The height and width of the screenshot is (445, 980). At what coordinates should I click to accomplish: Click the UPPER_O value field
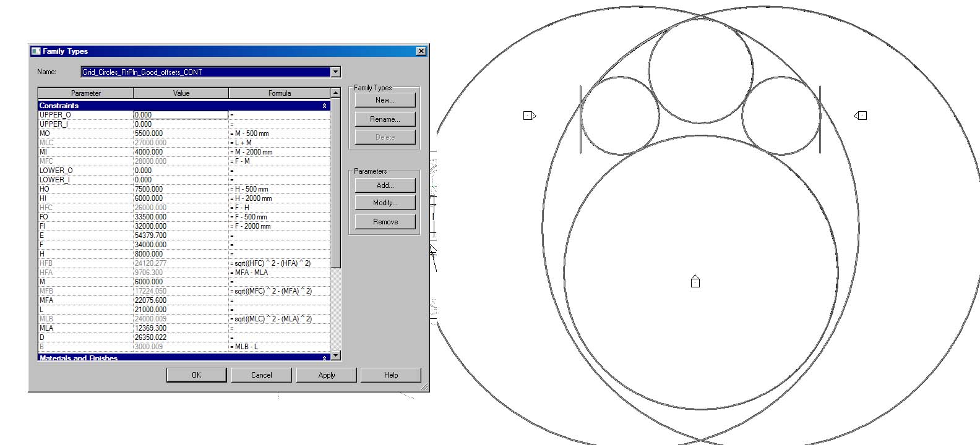[x=181, y=115]
